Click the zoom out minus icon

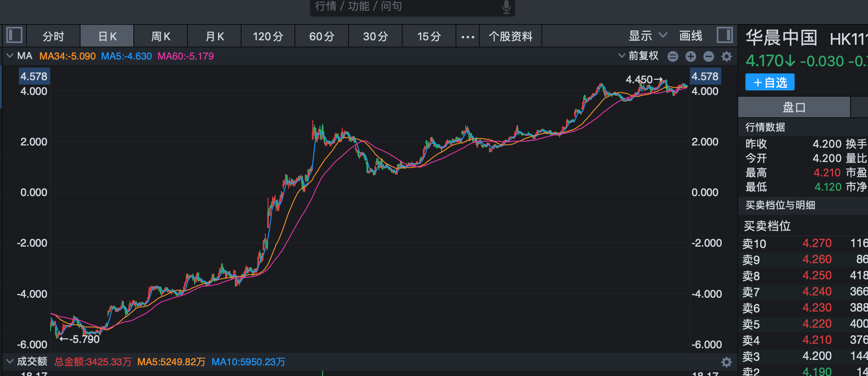708,56
